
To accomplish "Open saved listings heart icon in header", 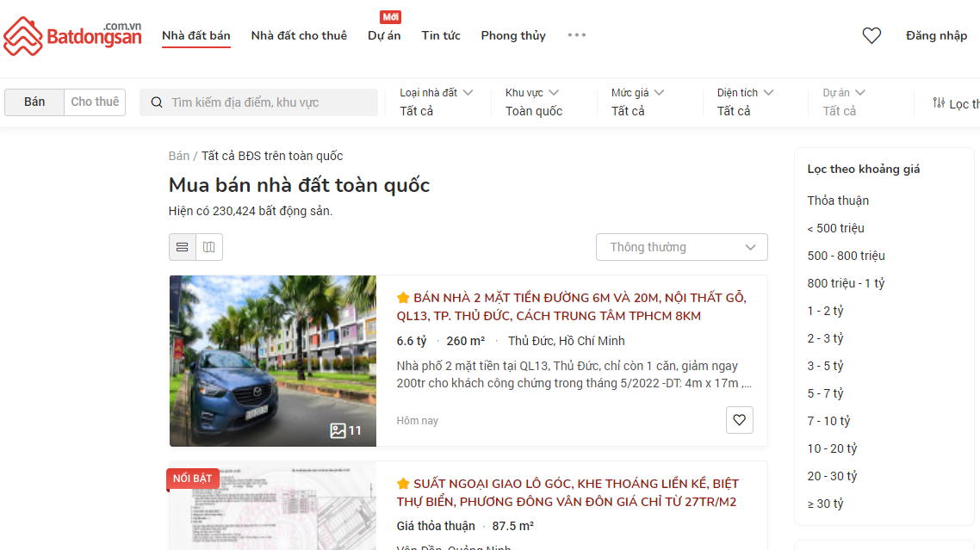I will pyautogui.click(x=871, y=35).
